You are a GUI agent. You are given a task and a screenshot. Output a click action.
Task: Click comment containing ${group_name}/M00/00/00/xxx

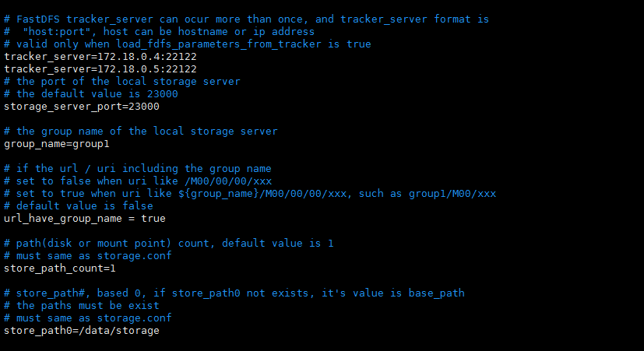point(250,194)
